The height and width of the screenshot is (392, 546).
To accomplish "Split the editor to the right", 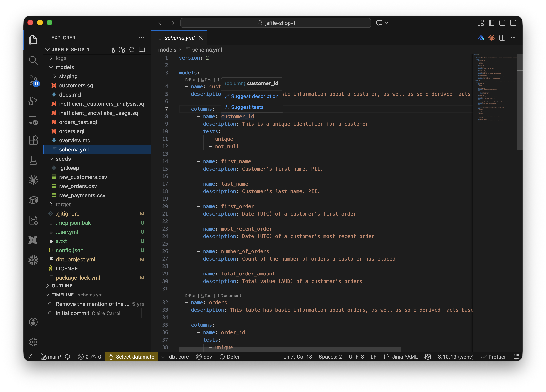I will point(502,38).
